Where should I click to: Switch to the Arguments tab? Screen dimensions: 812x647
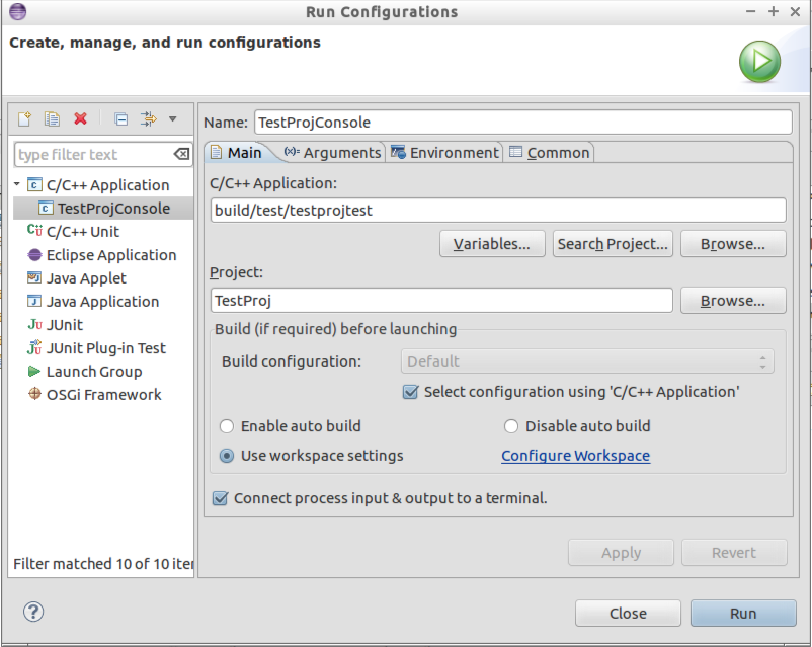pos(333,152)
